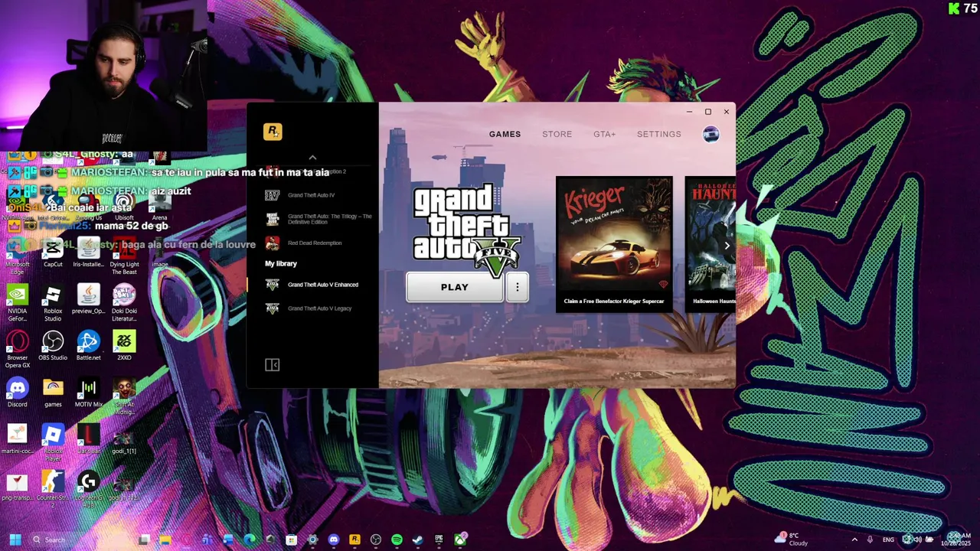This screenshot has height=551, width=980.
Task: Open the Windows Start menu
Action: tap(15, 540)
